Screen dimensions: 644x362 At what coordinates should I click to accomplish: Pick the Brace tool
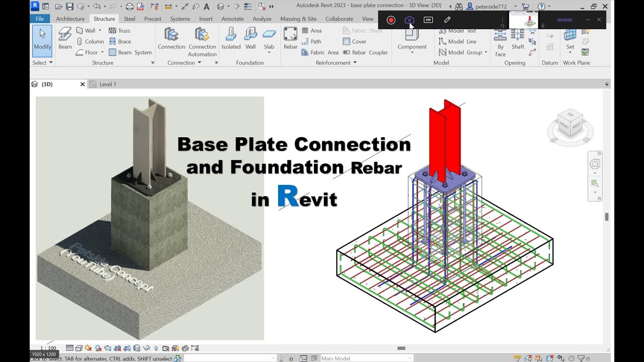tap(120, 42)
